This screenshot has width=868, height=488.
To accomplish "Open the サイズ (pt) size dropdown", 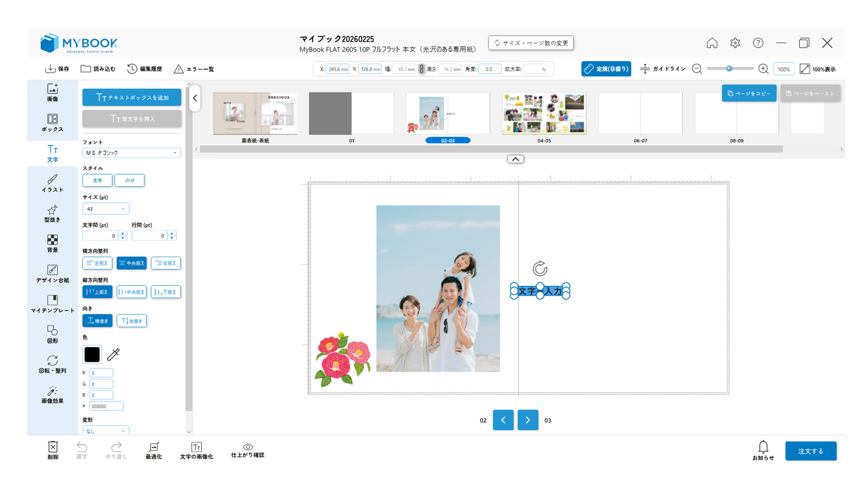I will click(x=106, y=209).
